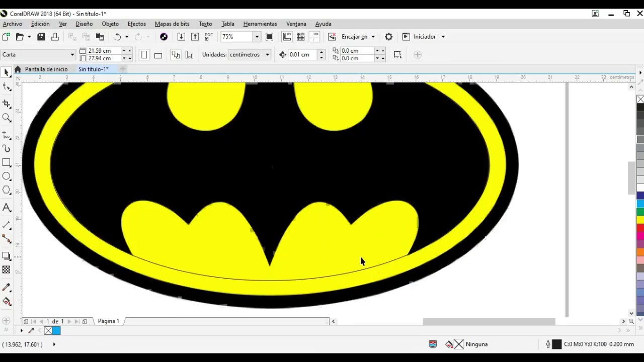Open the Objeto menu
The image size is (644, 362).
click(x=110, y=24)
